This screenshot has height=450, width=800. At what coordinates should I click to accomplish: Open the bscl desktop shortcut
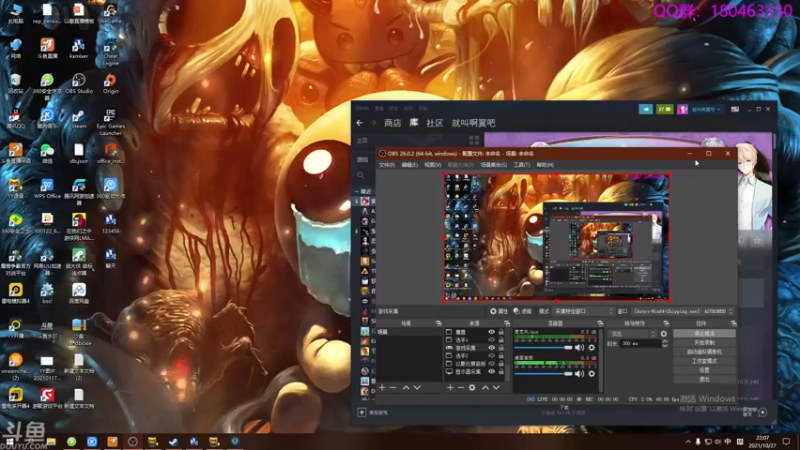click(47, 293)
